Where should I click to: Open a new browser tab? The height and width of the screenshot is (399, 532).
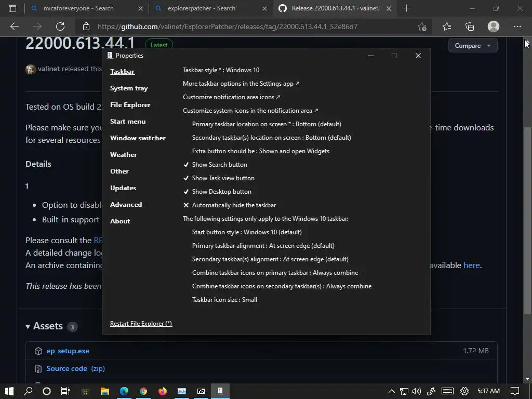406,8
